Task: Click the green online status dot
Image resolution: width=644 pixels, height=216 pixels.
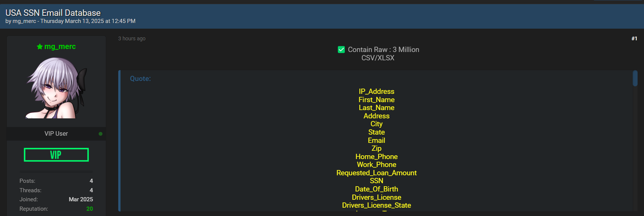Action: (101, 134)
